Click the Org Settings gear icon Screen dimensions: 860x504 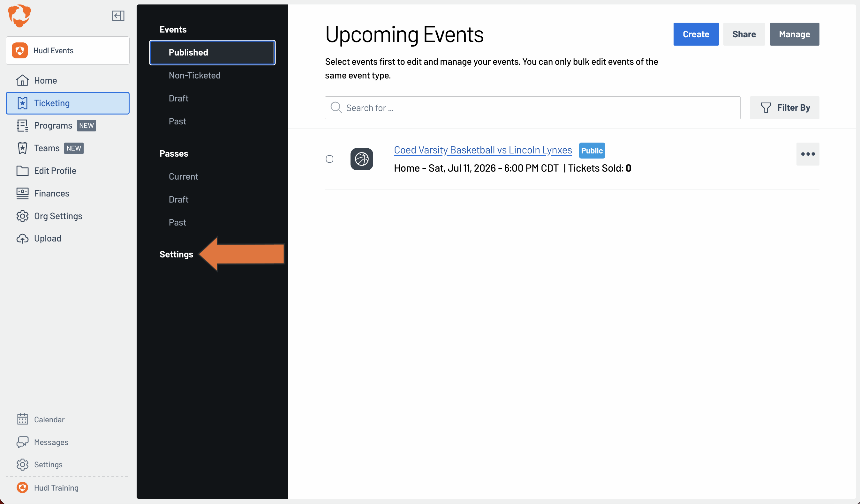[23, 216]
